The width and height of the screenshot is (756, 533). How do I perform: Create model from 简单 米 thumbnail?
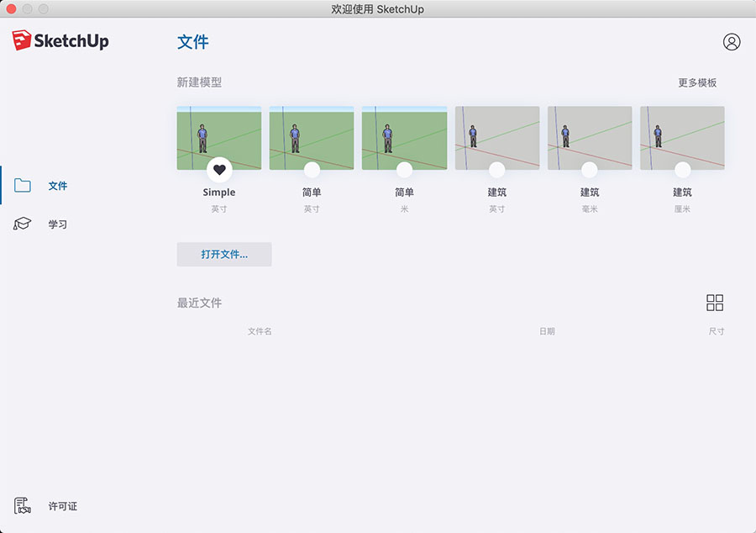(405, 138)
